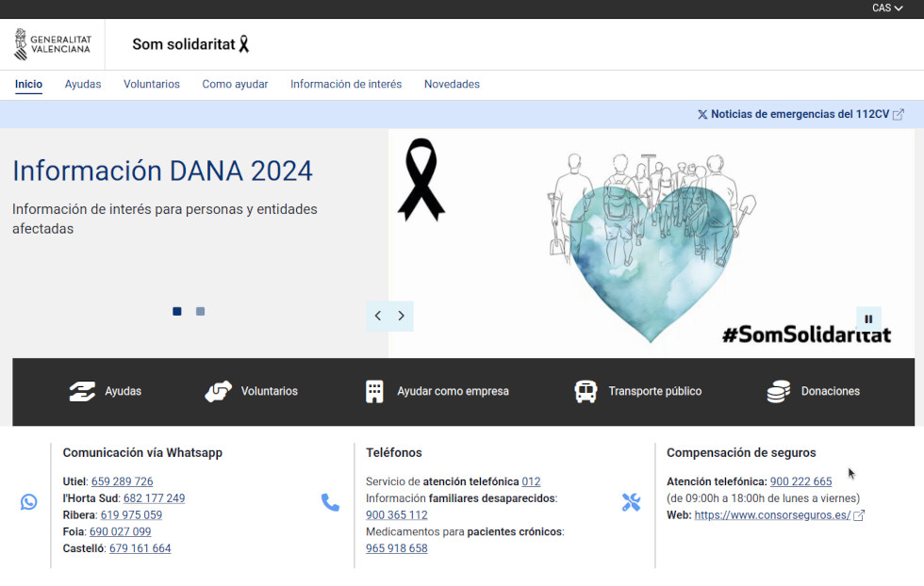Click the tools icon beside Compensación de seguros
This screenshot has height=586, width=924.
click(631, 502)
